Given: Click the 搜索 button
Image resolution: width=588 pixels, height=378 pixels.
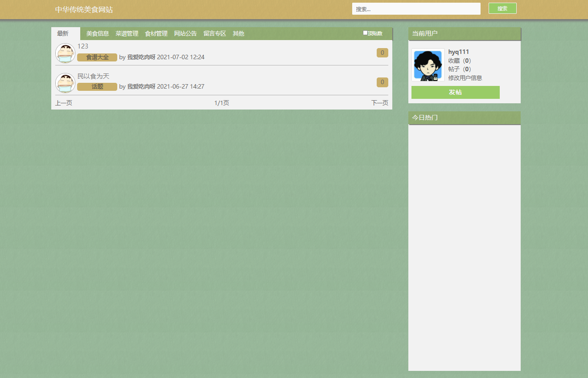Looking at the screenshot, I should pos(502,8).
